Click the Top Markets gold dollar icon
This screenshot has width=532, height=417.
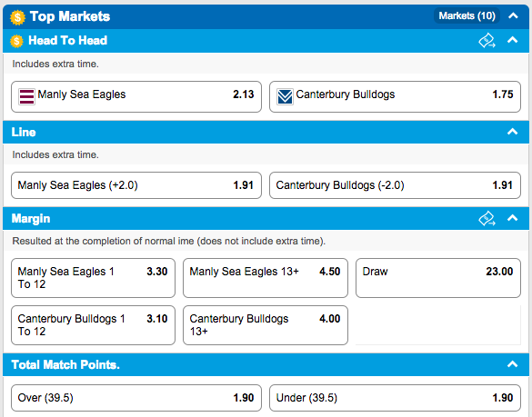(17, 17)
